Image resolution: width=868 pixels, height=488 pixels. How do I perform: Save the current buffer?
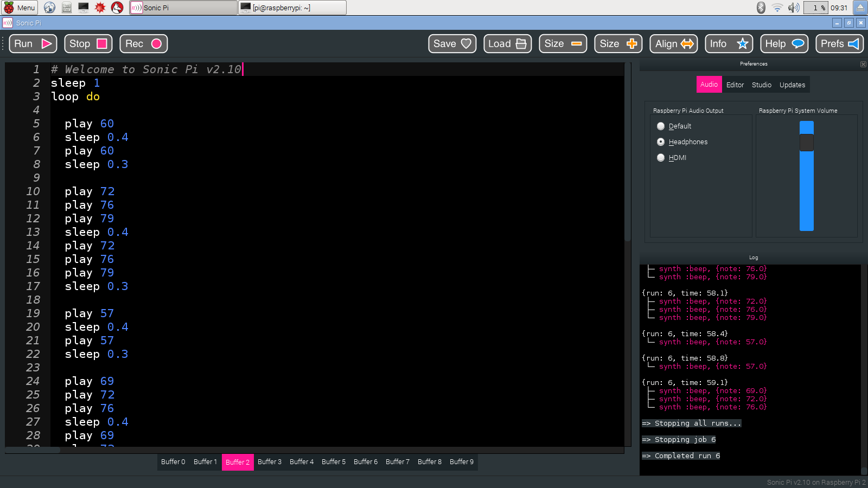tap(452, 44)
